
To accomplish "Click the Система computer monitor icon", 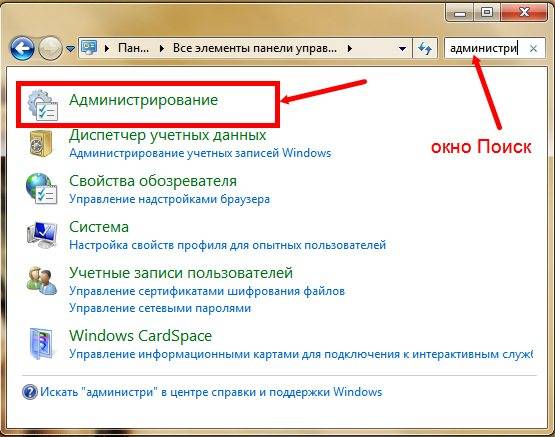I will click(42, 234).
